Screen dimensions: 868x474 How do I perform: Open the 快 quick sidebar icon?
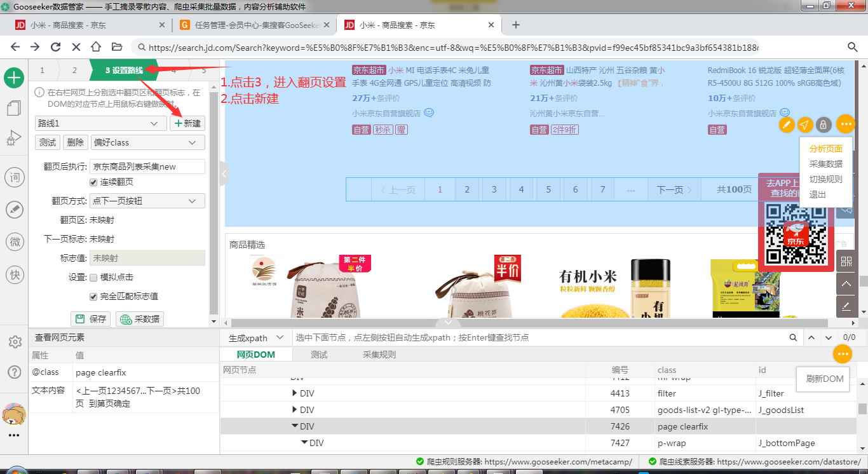click(x=14, y=274)
